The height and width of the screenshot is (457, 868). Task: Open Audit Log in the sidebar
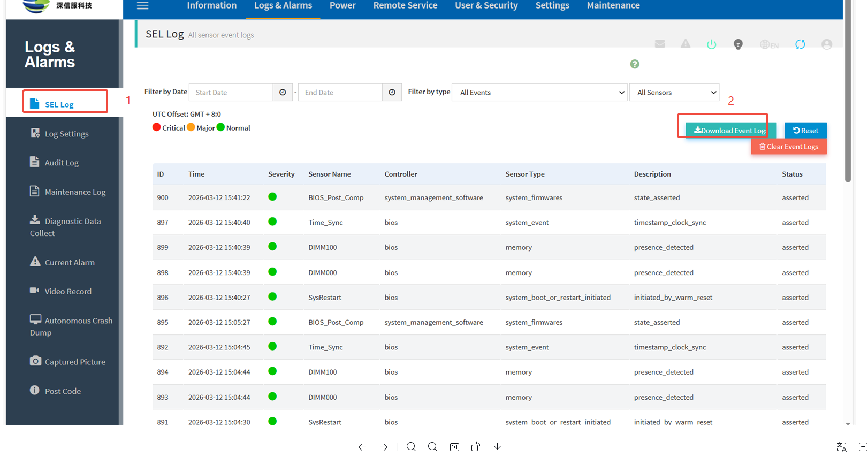click(x=62, y=163)
